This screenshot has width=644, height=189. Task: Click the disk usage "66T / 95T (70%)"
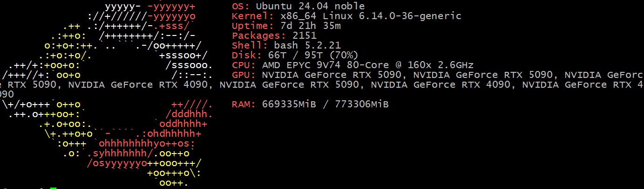313,56
